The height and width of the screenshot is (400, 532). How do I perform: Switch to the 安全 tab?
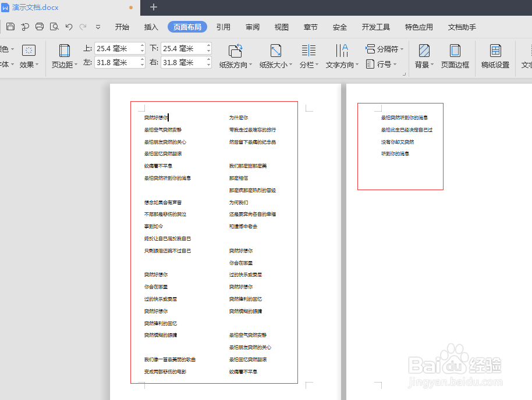pos(339,27)
